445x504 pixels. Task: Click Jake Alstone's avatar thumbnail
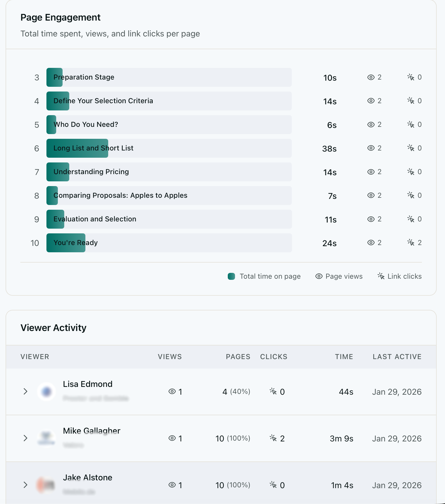point(46,485)
